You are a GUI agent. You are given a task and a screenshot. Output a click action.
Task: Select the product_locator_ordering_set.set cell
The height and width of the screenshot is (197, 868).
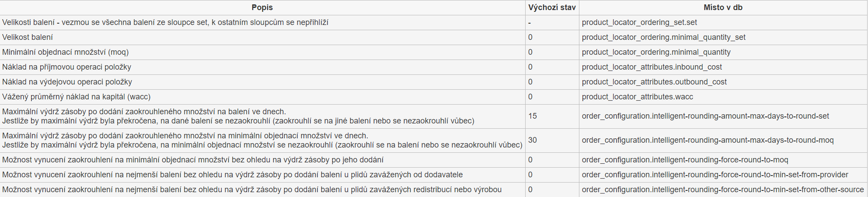(x=639, y=22)
